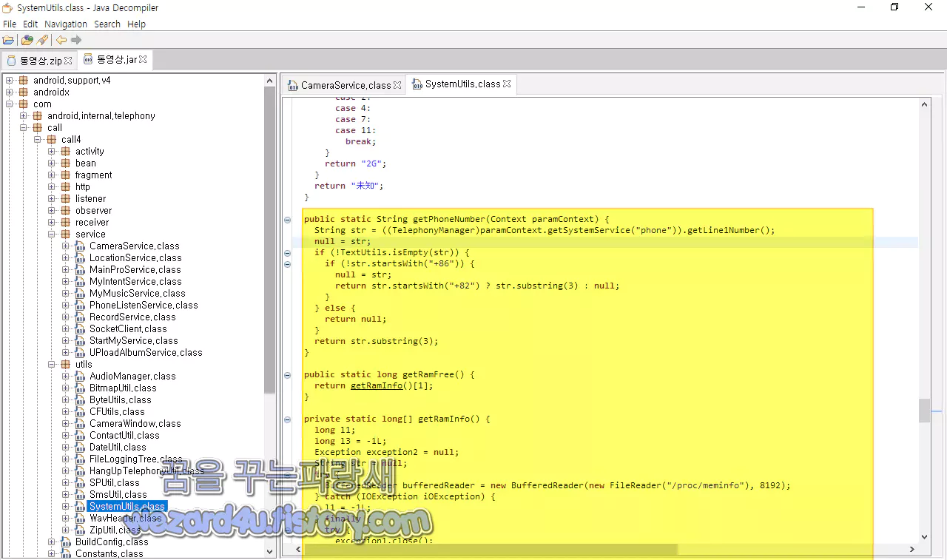The image size is (947, 560).
Task: Select the PhoneListenService.class file icon
Action: click(x=80, y=305)
